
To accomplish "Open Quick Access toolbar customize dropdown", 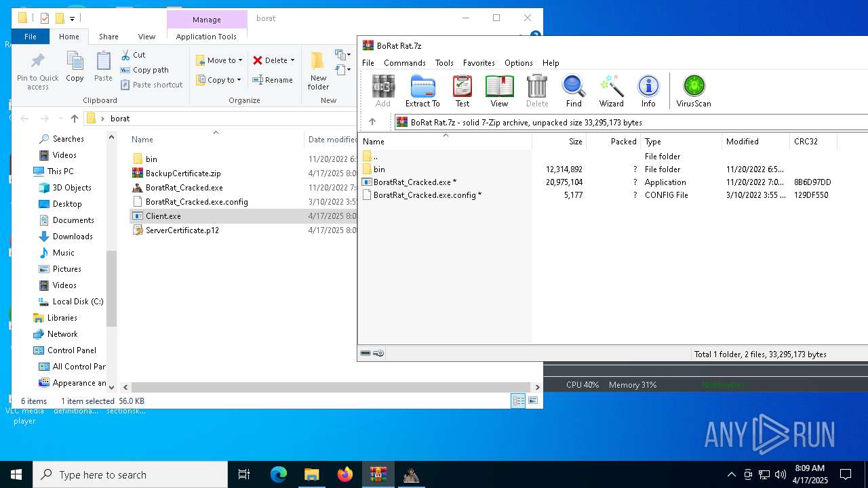I will pyautogui.click(x=72, y=18).
